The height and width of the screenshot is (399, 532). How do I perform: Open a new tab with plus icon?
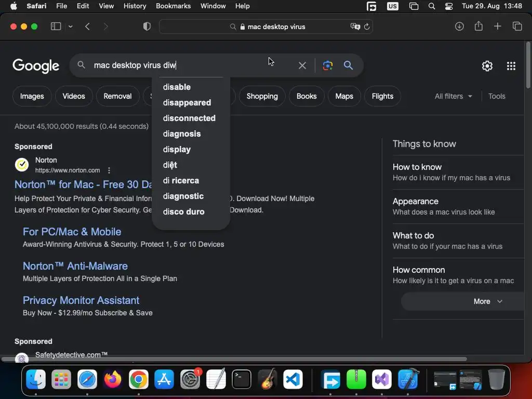(497, 26)
